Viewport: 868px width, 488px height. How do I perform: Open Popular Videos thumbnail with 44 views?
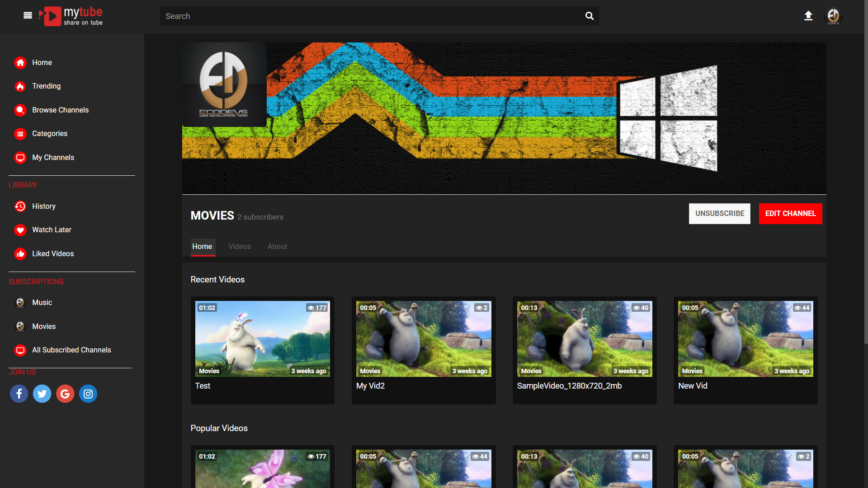click(424, 469)
